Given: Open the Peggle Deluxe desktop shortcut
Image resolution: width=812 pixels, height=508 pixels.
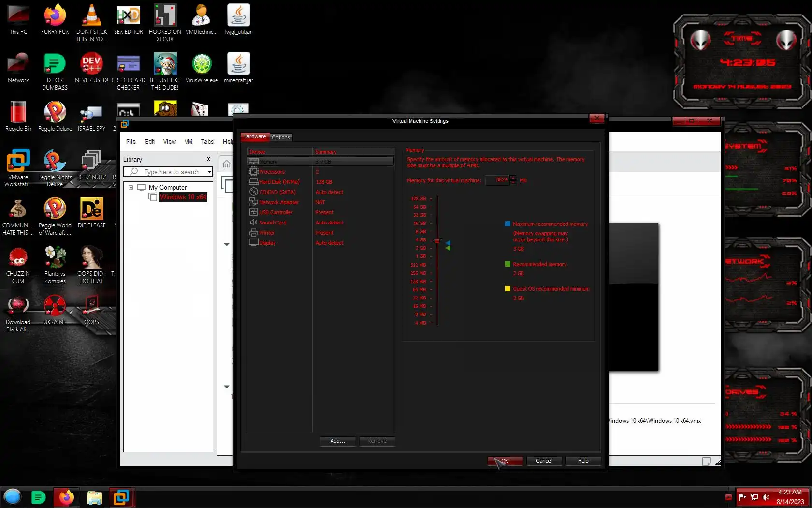Looking at the screenshot, I should (x=55, y=116).
